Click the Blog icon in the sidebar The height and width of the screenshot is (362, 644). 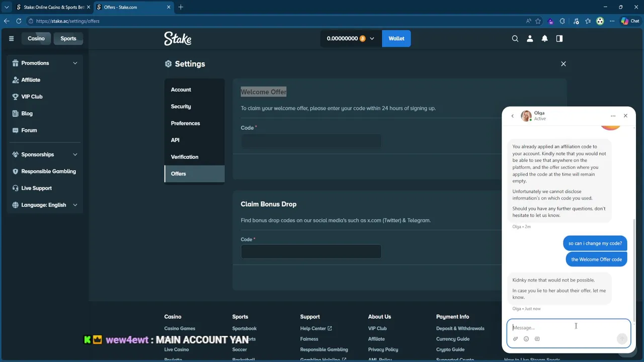point(16,114)
